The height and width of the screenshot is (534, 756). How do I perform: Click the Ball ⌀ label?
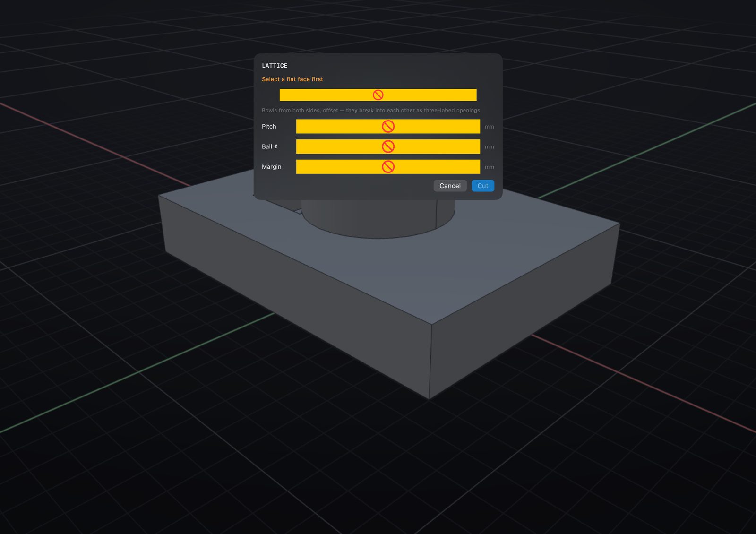tap(270, 146)
